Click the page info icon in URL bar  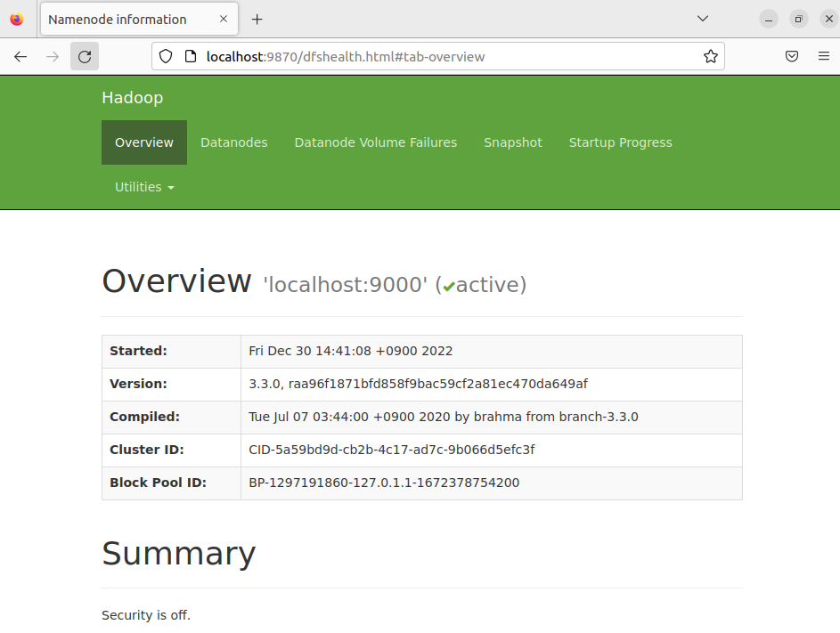190,56
